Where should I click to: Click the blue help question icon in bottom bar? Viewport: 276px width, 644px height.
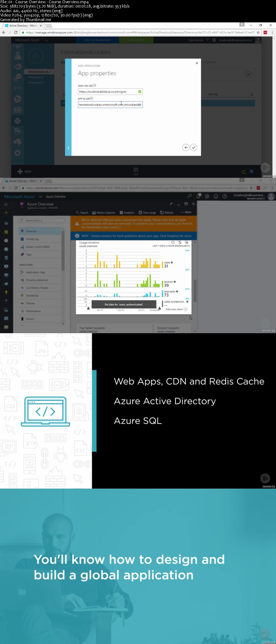[251, 171]
